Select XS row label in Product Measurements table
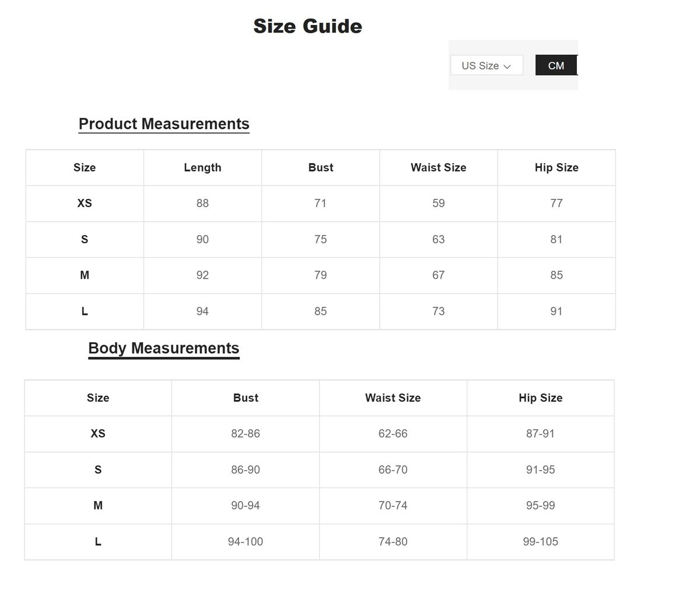 pos(85,203)
